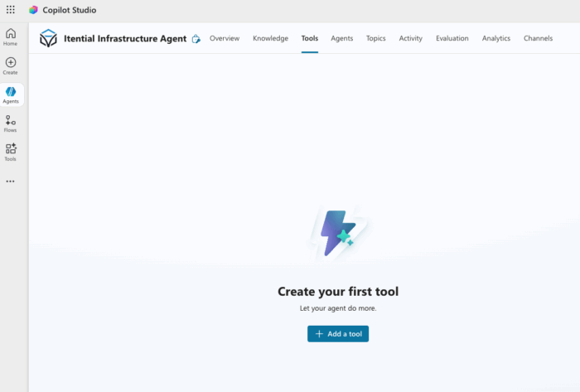Open Create in the left sidebar

10,65
